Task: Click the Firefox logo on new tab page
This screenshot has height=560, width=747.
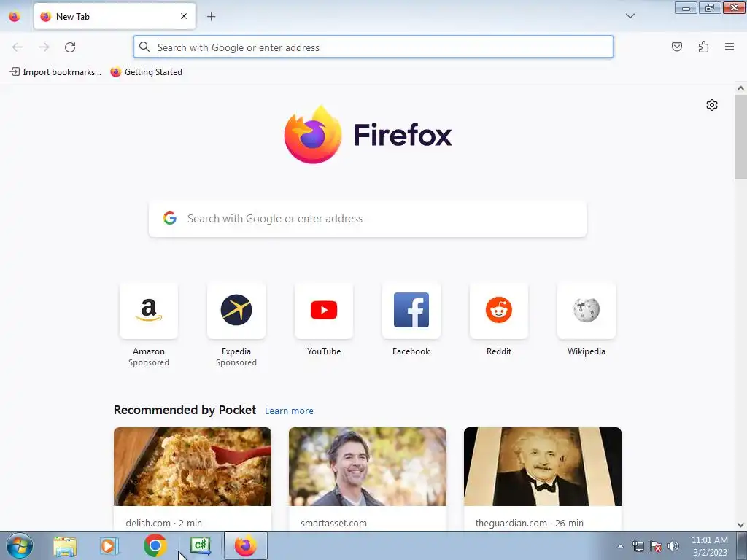Action: [x=368, y=135]
